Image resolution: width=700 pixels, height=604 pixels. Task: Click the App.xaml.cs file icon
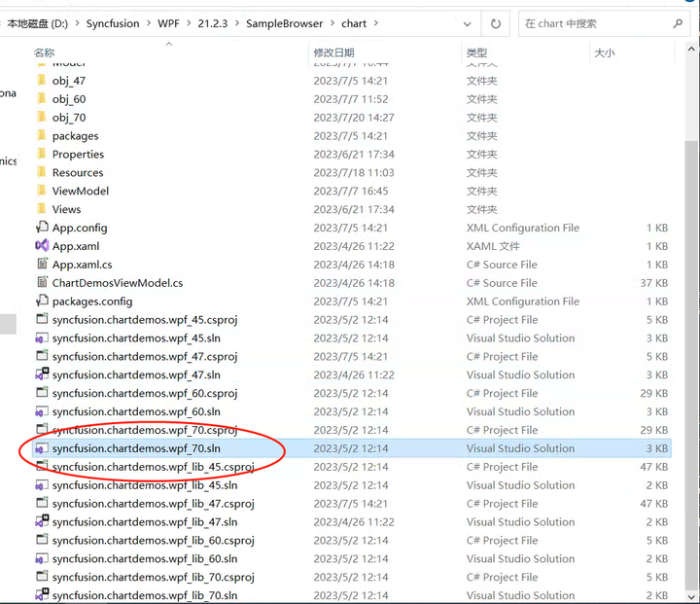[42, 264]
